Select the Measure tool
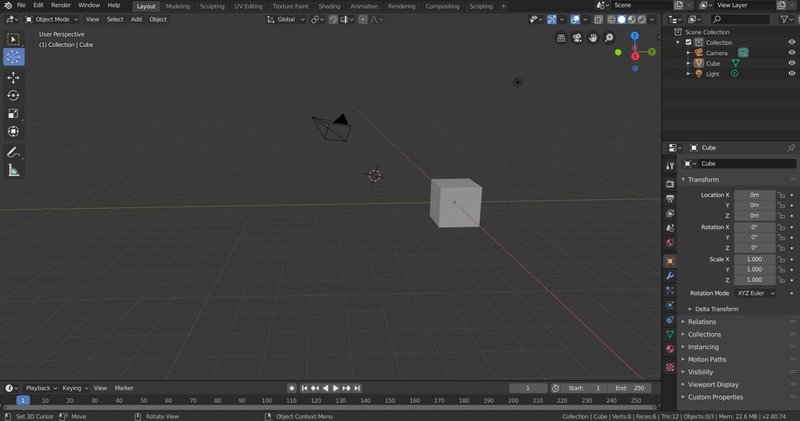800x421 pixels. 13,170
